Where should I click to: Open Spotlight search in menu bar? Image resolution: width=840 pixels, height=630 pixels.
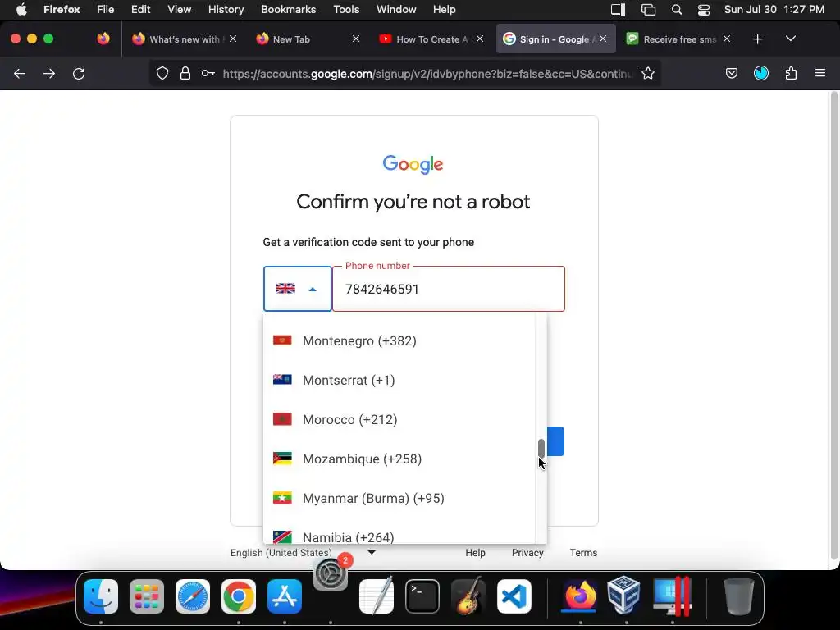click(677, 10)
